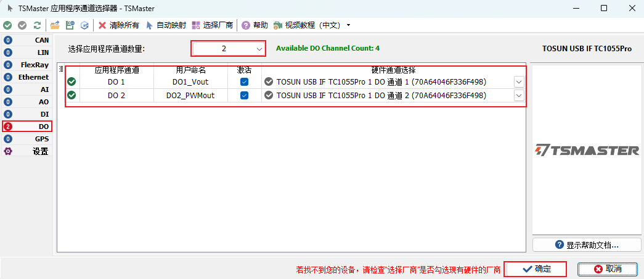Click the save configuration disk icon
644x279 pixels.
(70, 25)
